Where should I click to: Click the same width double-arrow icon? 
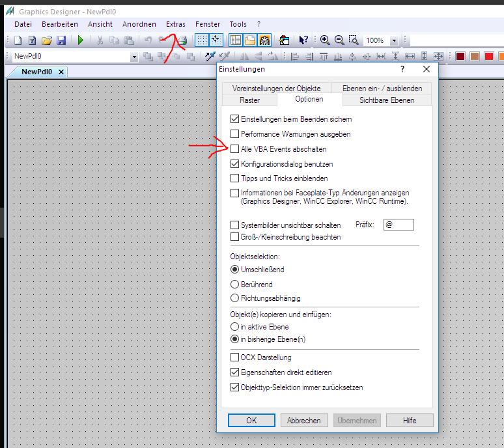coord(410,57)
